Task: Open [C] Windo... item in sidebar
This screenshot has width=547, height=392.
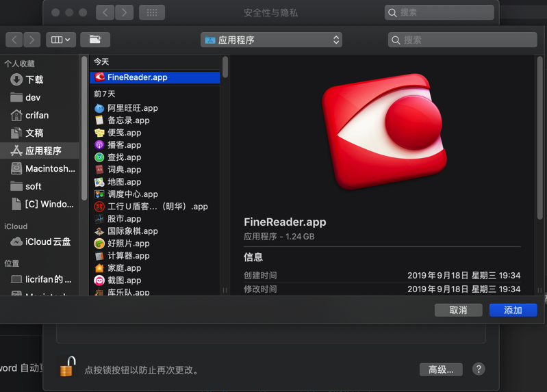Action: point(40,204)
